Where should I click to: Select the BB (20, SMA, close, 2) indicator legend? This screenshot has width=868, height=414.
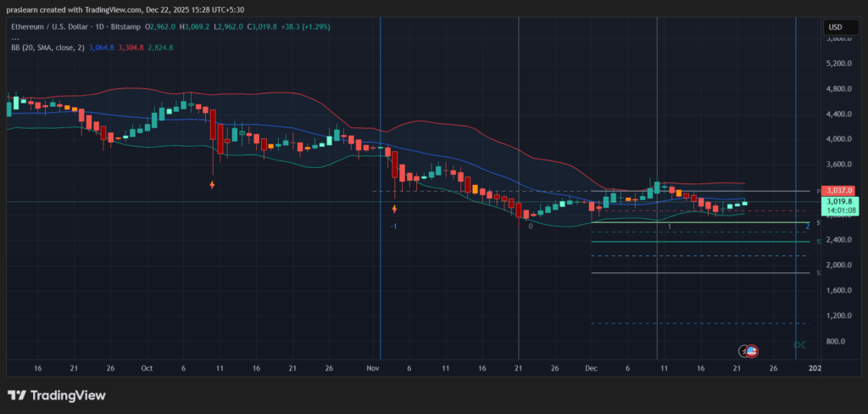coord(48,48)
